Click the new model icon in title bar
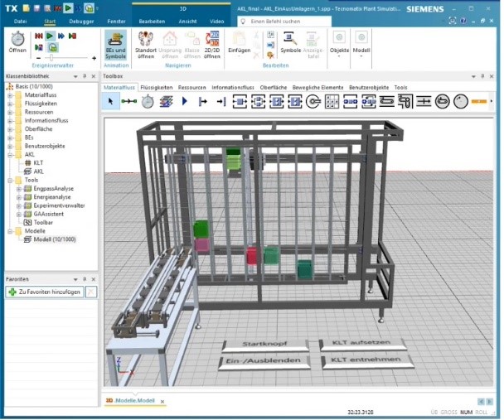The width and height of the screenshot is (504, 420). (x=27, y=8)
